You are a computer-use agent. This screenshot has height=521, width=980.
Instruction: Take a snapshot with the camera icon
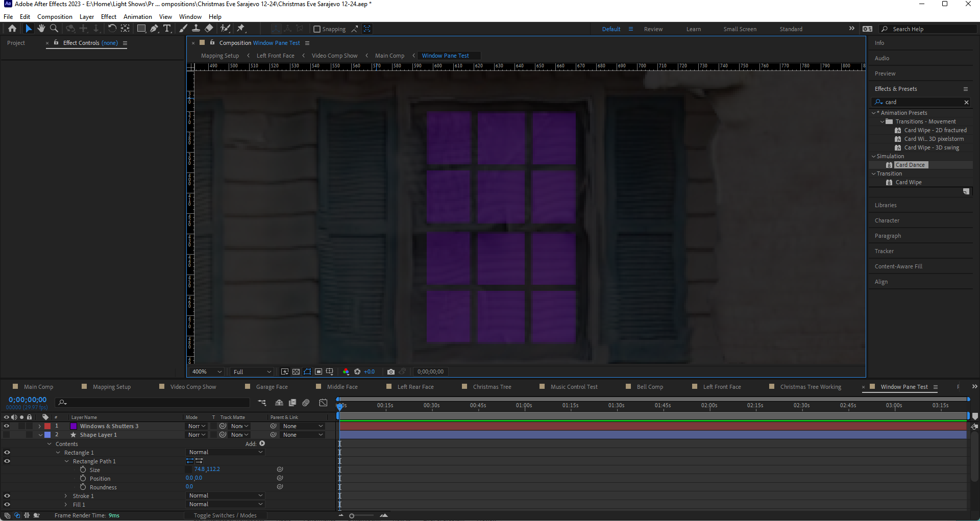[x=391, y=371]
